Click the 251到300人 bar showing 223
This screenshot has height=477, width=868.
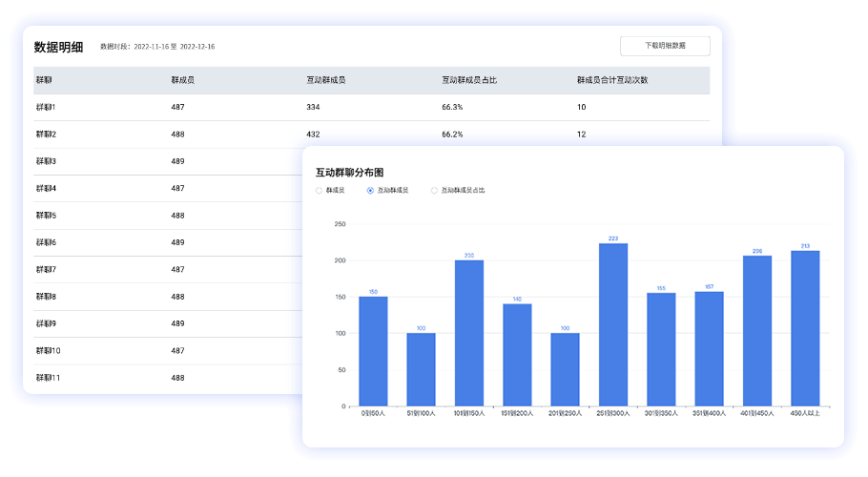(x=613, y=324)
